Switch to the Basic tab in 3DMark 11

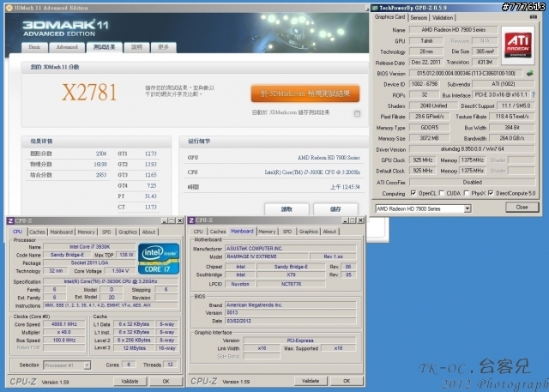(x=34, y=47)
